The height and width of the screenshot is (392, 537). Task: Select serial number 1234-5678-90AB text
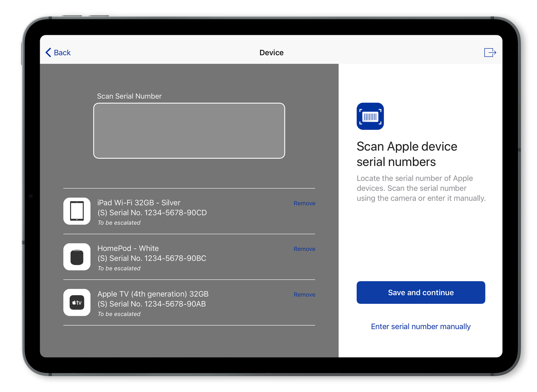[x=175, y=304]
